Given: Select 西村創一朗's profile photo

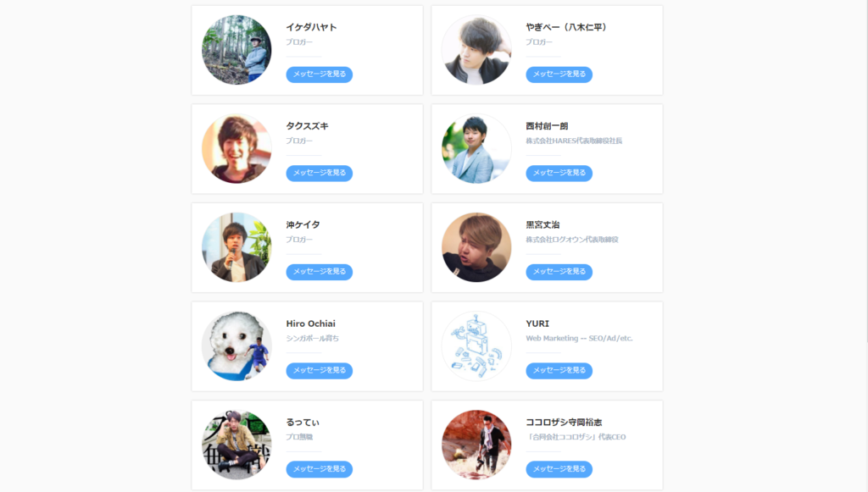Looking at the screenshot, I should (x=476, y=149).
